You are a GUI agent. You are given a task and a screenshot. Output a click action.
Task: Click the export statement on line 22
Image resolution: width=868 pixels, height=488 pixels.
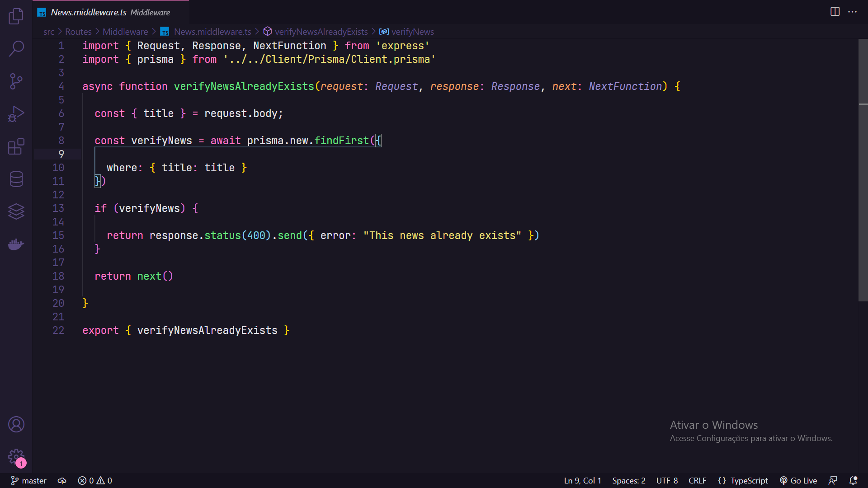[x=186, y=330]
